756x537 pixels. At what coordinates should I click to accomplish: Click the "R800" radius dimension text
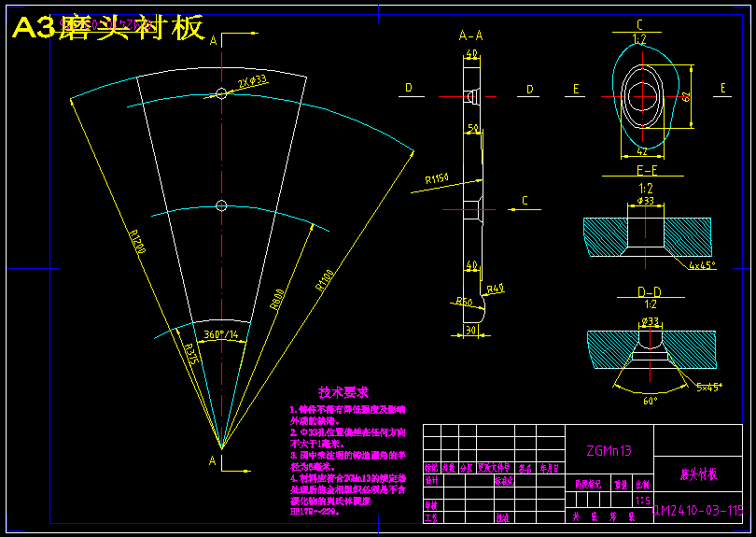pos(277,299)
